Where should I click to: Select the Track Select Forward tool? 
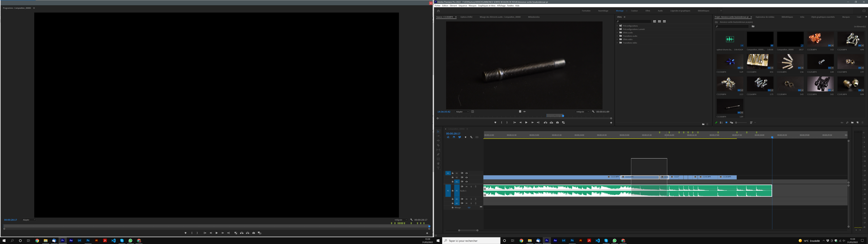[438, 136]
